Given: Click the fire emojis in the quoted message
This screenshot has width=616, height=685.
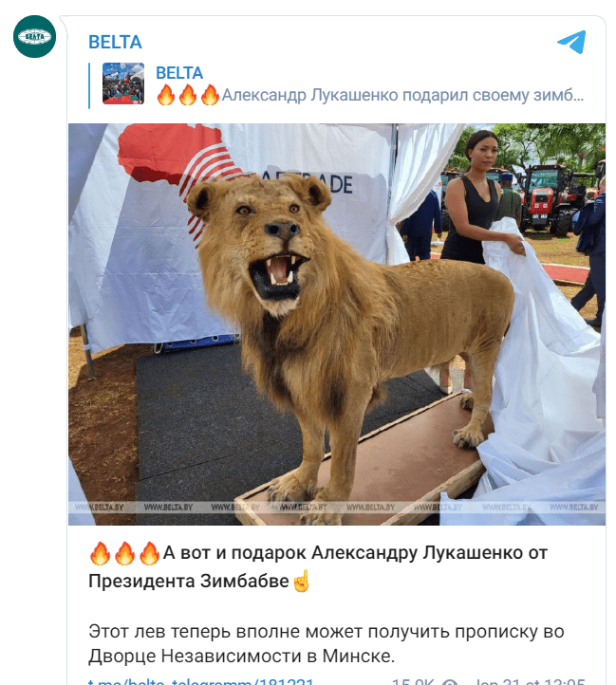Looking at the screenshot, I should point(188,95).
